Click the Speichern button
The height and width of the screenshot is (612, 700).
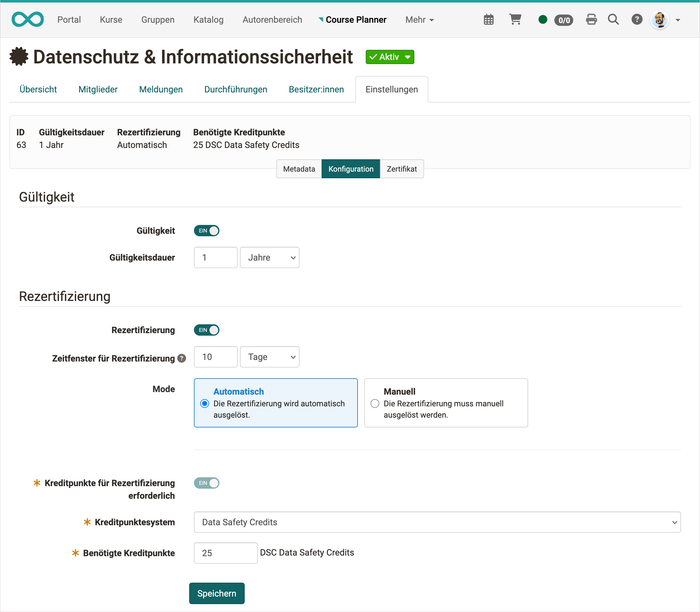coord(217,593)
